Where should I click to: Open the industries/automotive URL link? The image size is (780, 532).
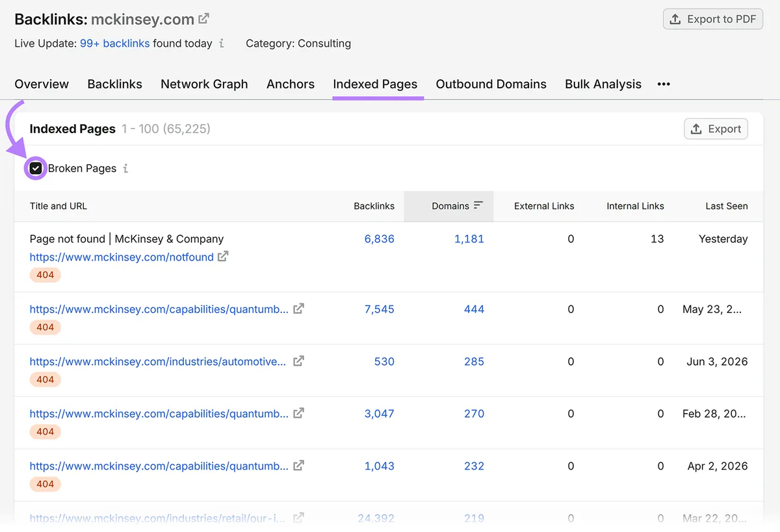[x=158, y=361]
